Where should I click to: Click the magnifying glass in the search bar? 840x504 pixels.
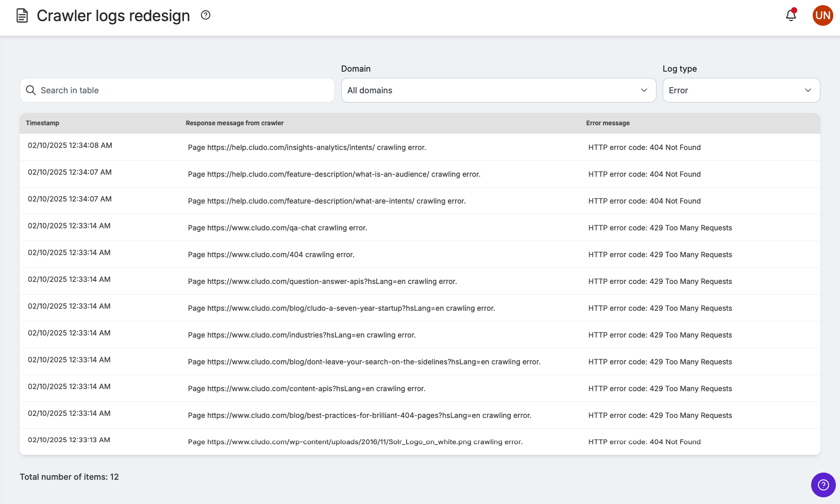(x=31, y=90)
